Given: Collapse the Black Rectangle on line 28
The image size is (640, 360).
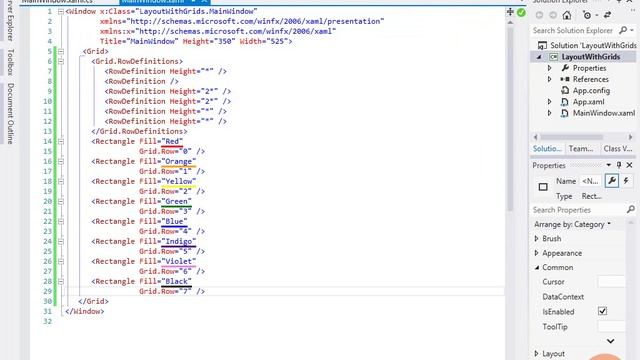Looking at the screenshot, I should (61, 281).
